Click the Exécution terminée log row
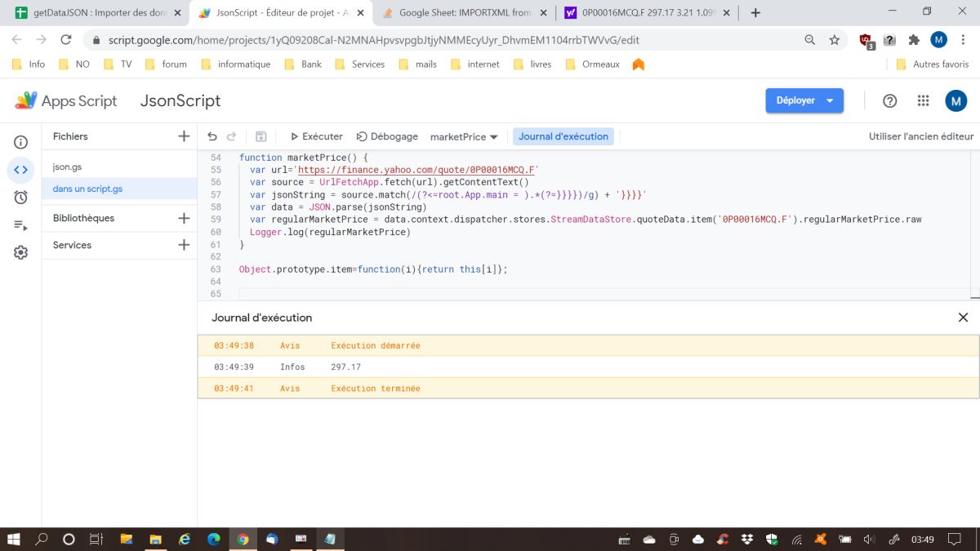This screenshot has width=980, height=551. point(588,389)
